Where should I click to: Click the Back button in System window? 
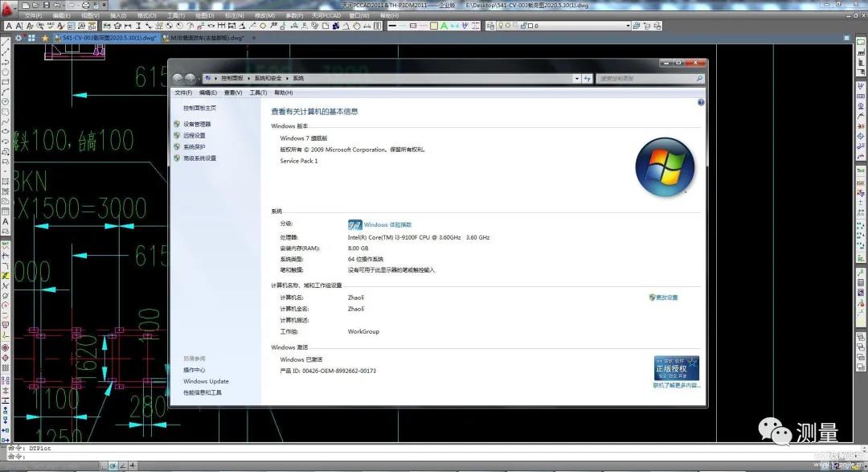point(178,79)
